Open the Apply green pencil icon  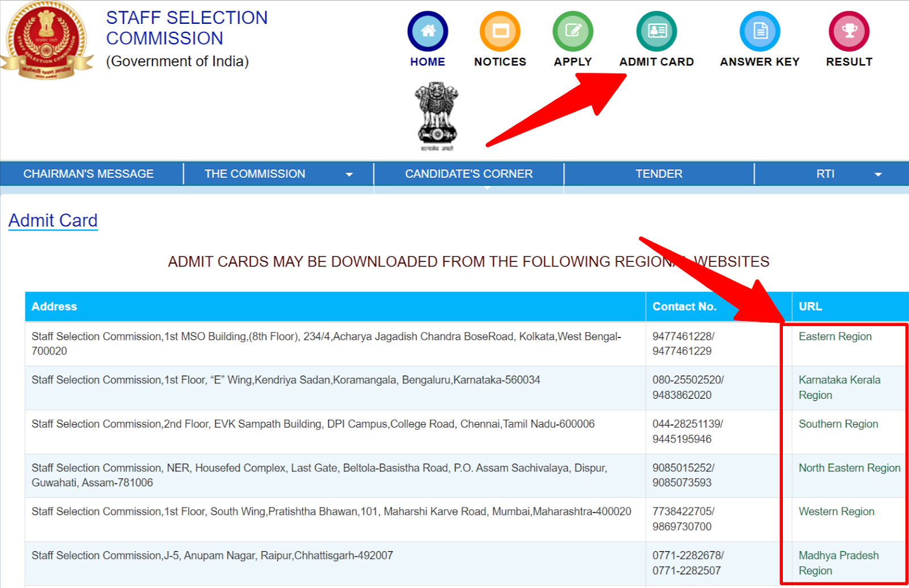click(573, 31)
